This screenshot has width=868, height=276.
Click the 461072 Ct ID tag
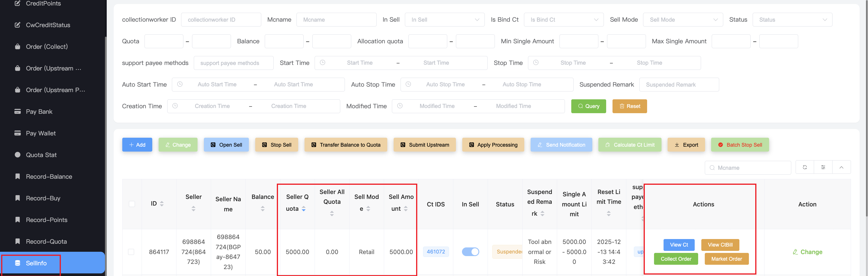436,252
